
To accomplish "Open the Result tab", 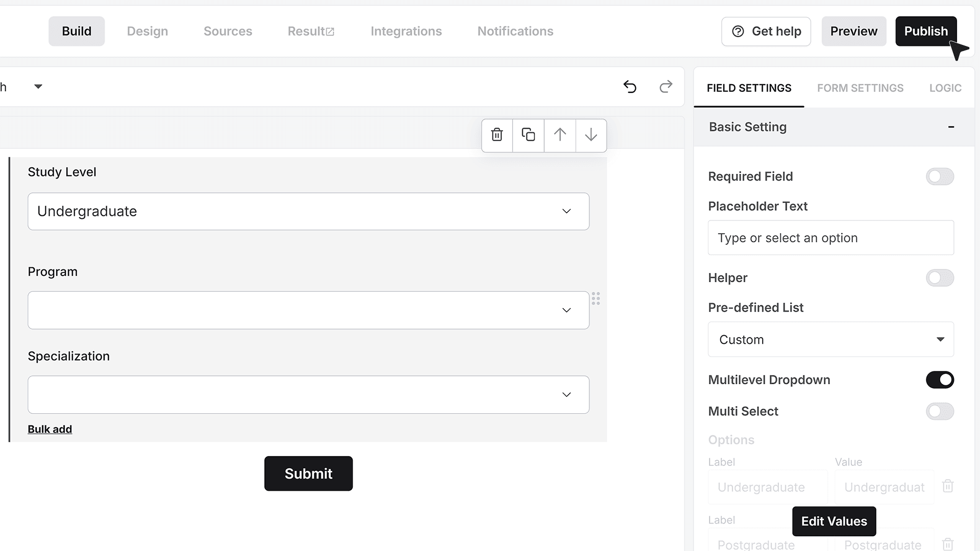I will coord(311,31).
